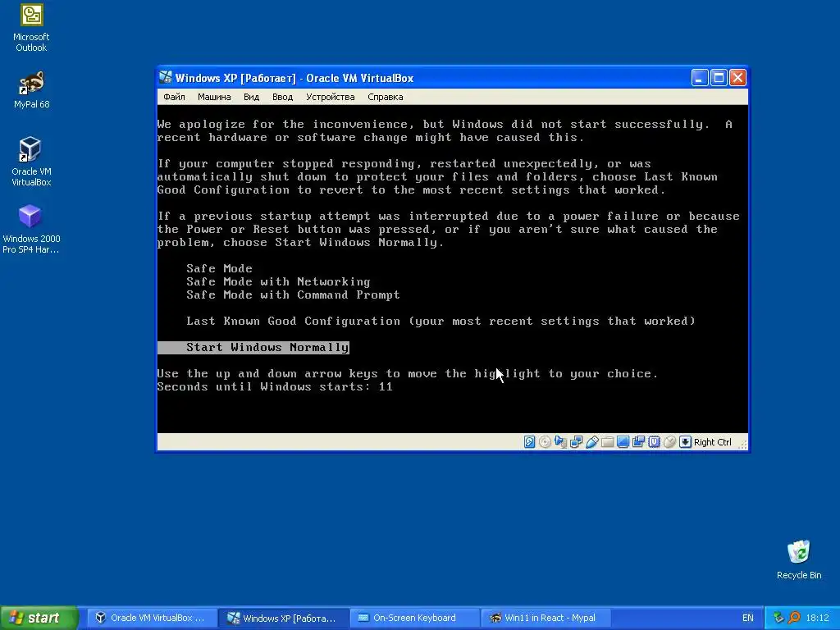This screenshot has width=840, height=630.
Task: Select the MyPal 68 desktop icon
Action: [x=31, y=90]
